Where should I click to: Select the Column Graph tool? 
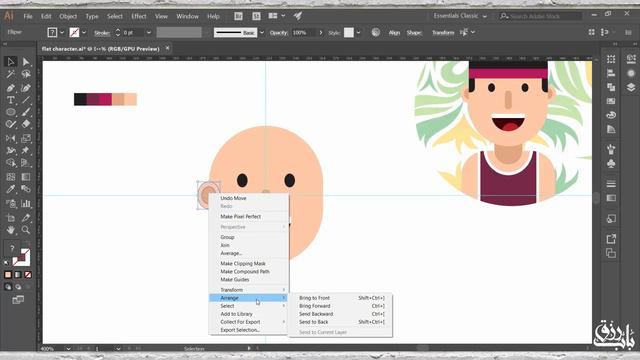[x=26, y=203]
